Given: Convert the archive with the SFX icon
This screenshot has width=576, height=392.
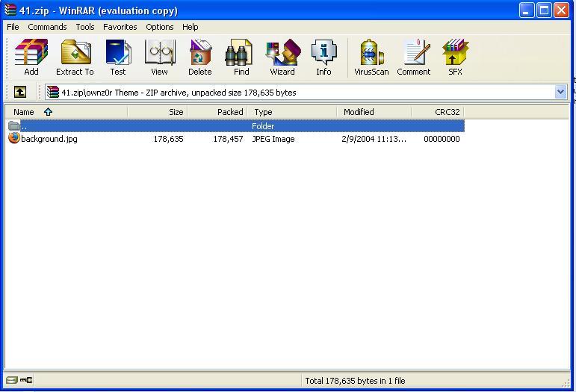Looking at the screenshot, I should [x=455, y=57].
